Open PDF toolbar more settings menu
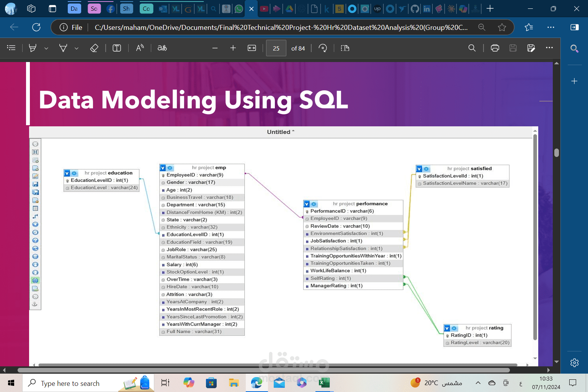This screenshot has height=392, width=588. point(549,47)
